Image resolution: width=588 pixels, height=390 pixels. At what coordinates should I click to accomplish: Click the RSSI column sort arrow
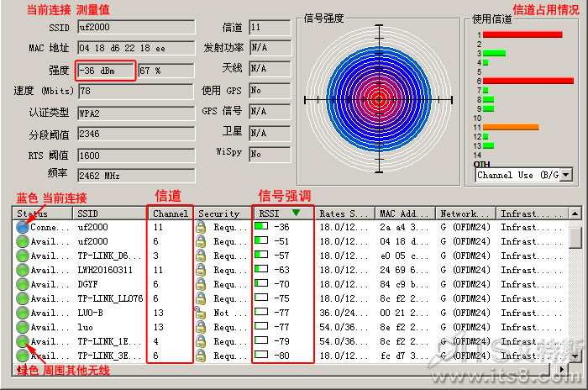click(x=296, y=213)
